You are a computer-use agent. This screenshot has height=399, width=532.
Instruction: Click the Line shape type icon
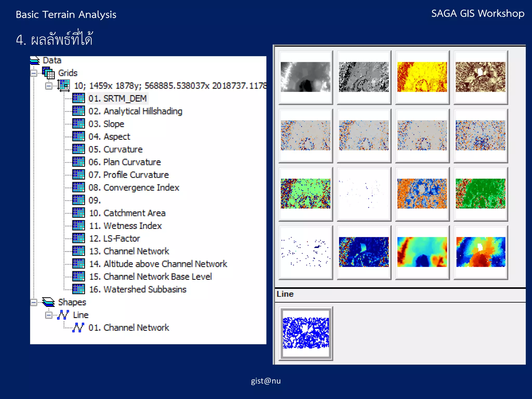(x=63, y=315)
